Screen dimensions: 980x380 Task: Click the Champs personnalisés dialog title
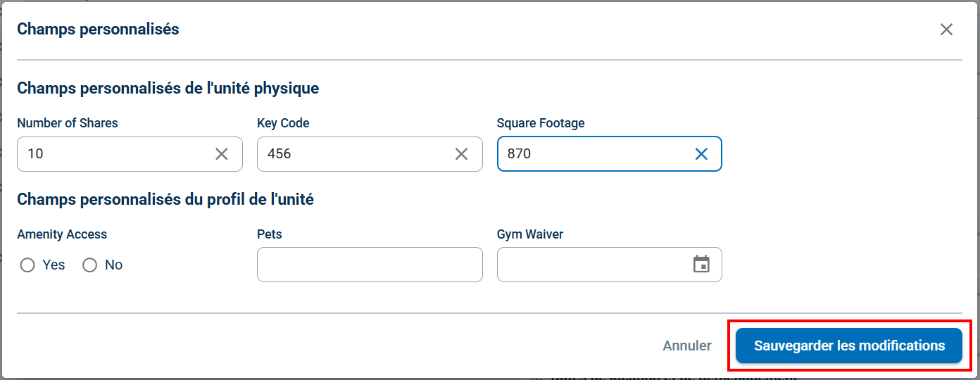coord(98,30)
